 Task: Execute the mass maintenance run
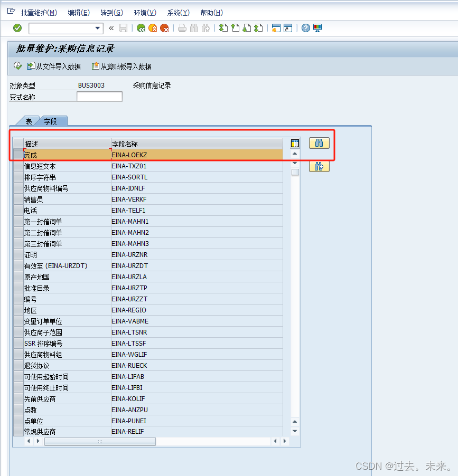17,65
